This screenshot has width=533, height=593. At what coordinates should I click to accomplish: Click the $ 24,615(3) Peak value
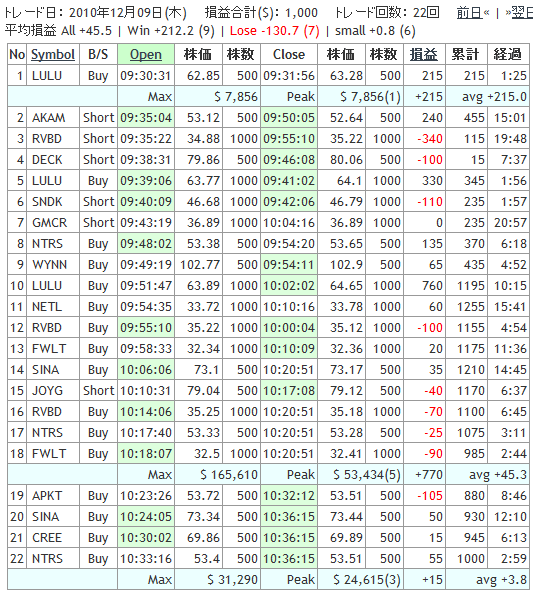click(x=367, y=580)
